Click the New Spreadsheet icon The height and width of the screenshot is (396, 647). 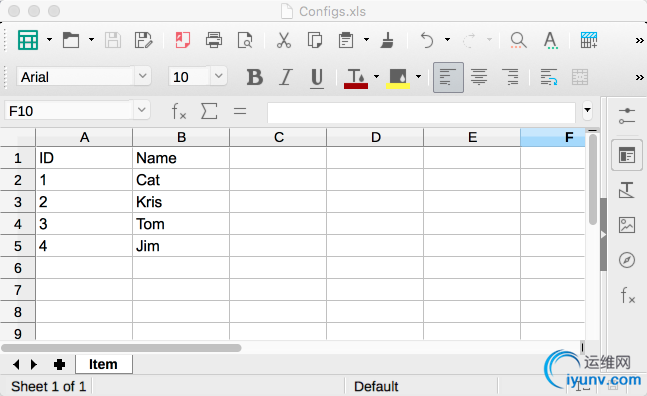pyautogui.click(x=28, y=40)
